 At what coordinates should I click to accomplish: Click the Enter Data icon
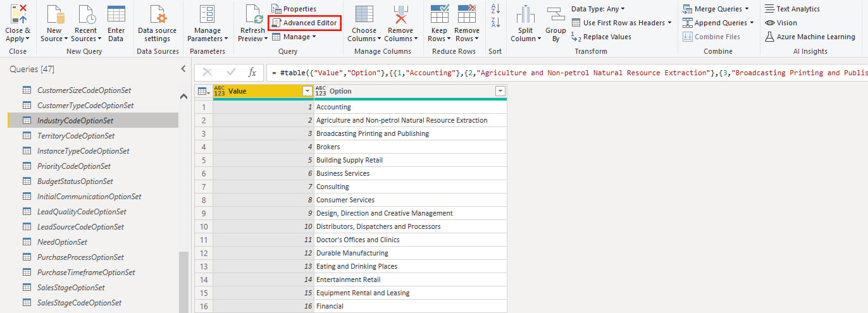point(116,14)
